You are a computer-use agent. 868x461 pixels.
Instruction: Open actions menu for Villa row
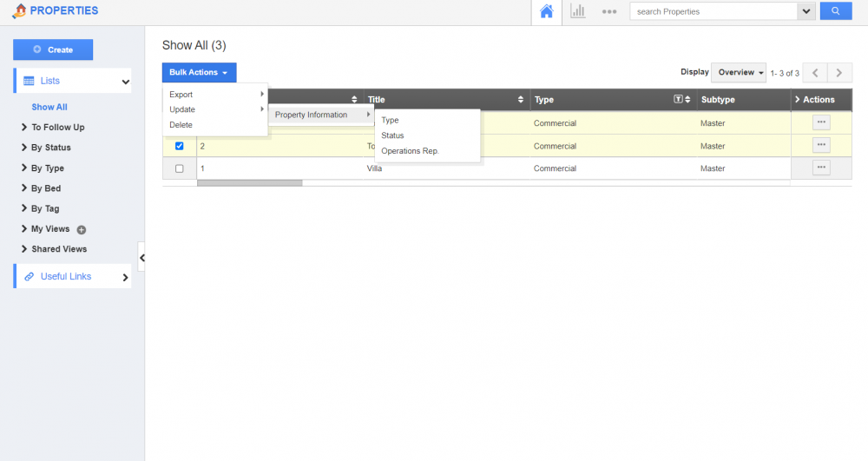pos(820,168)
